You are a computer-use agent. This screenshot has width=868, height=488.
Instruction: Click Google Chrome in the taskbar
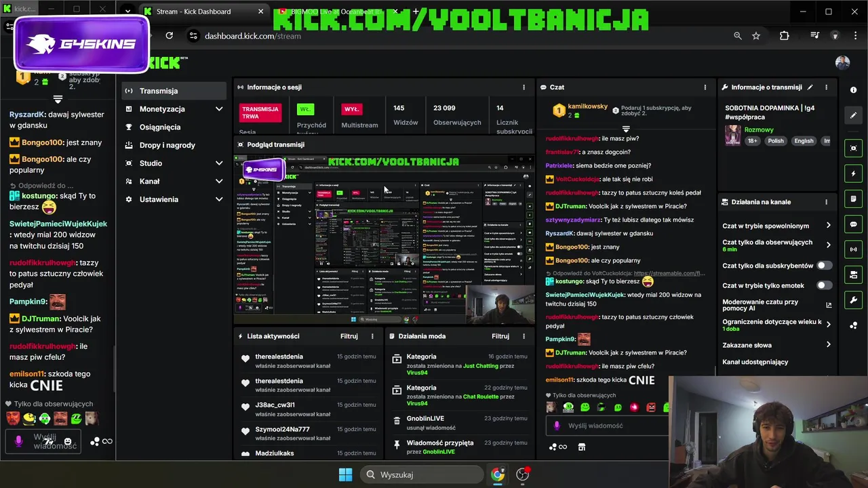[498, 474]
